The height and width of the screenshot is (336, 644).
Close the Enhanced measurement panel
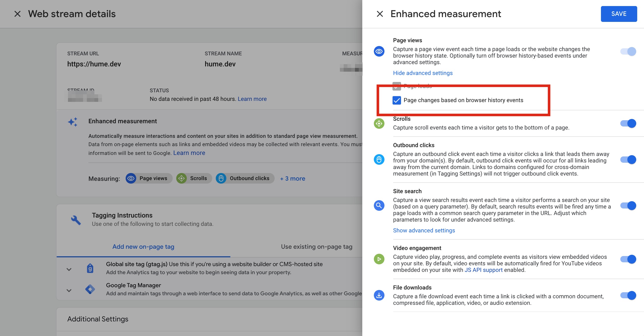(x=380, y=14)
